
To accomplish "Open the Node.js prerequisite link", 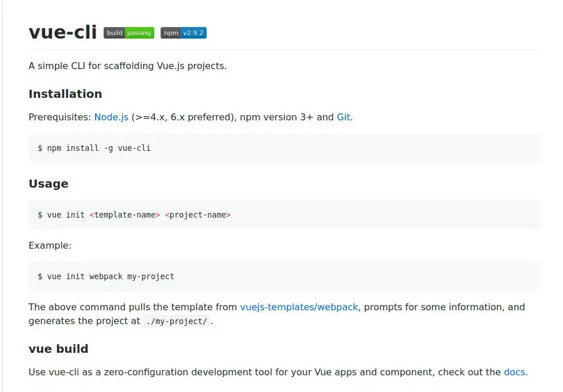I will click(x=111, y=117).
